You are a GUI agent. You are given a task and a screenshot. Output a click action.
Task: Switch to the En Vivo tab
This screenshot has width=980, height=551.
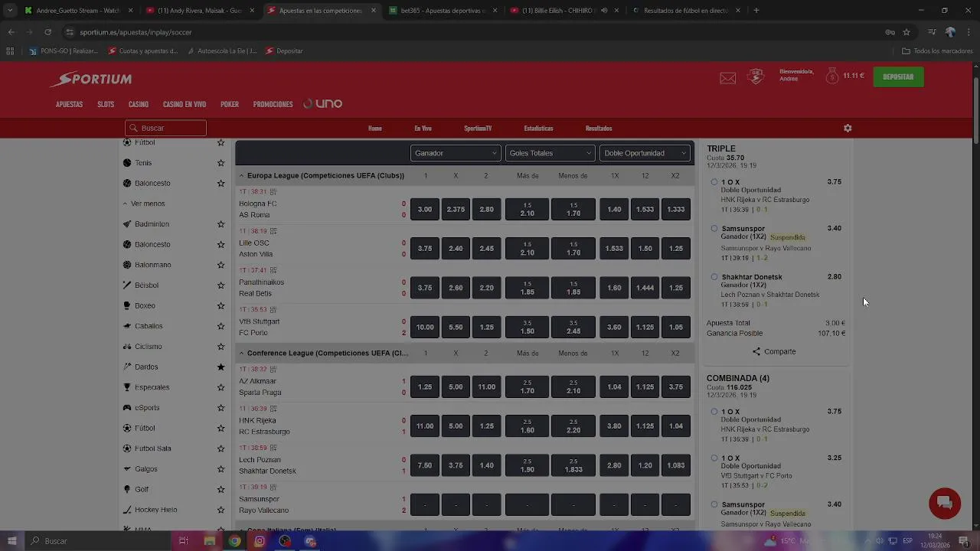[423, 129]
